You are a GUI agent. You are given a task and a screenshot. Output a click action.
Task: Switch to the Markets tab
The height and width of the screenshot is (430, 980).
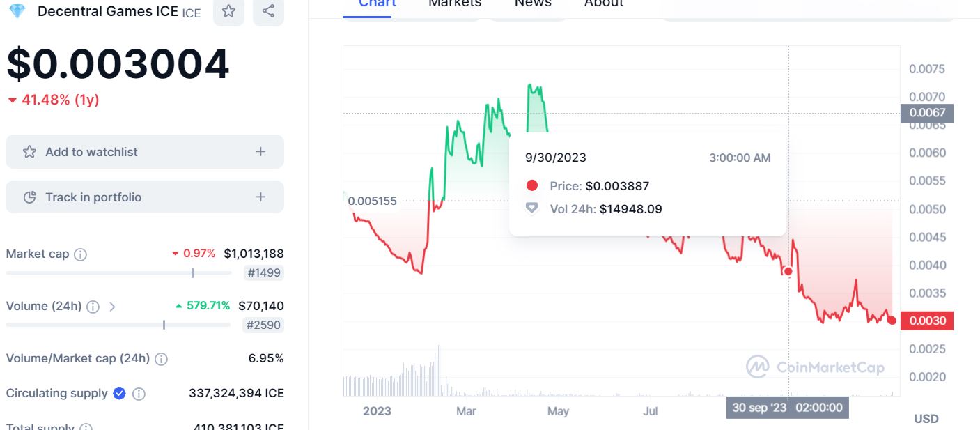[455, 3]
